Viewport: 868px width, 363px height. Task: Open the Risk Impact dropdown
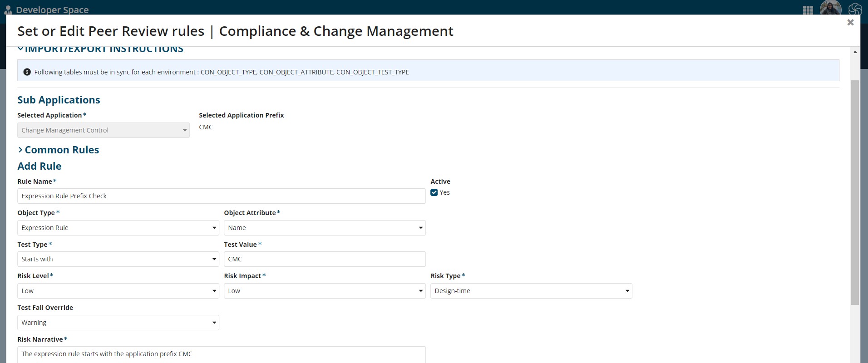[x=325, y=291]
